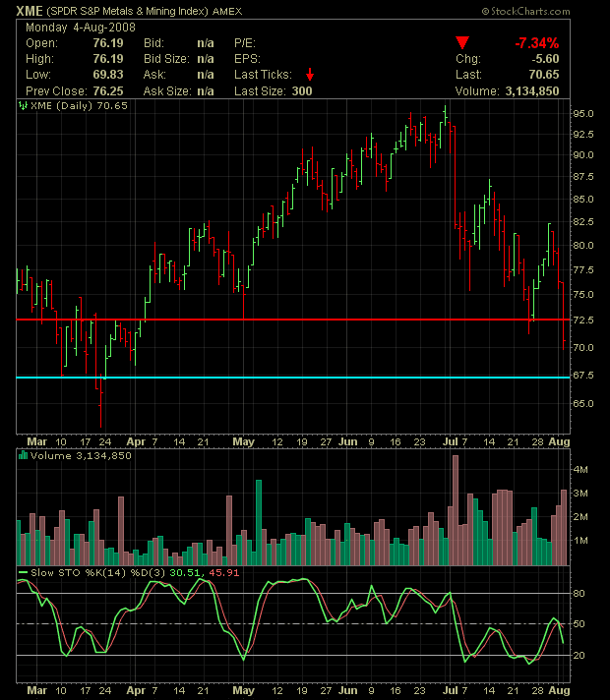Image resolution: width=610 pixels, height=700 pixels.
Task: Click Jul on the stochastic panel date axis
Action: 450,690
